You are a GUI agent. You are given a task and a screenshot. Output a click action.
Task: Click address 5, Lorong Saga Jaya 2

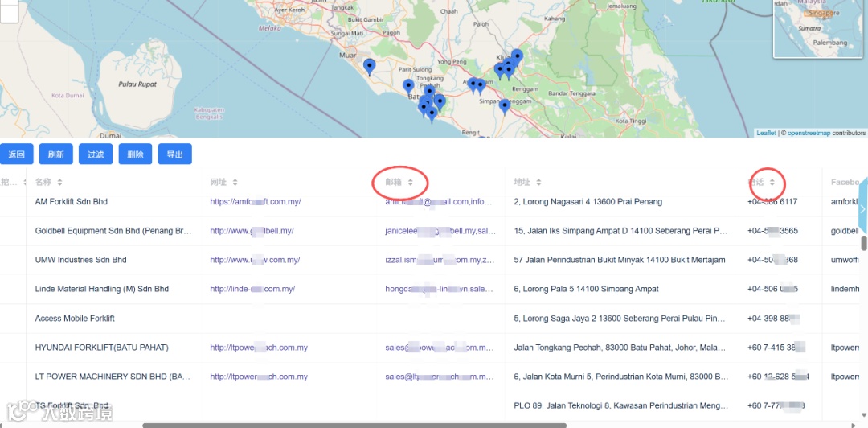[620, 319]
